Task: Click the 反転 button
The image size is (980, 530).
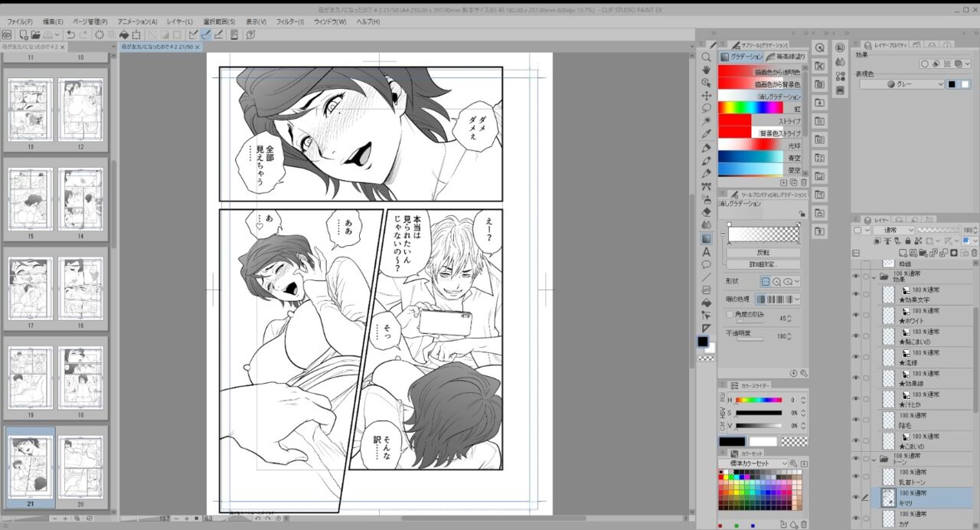Action: (763, 253)
